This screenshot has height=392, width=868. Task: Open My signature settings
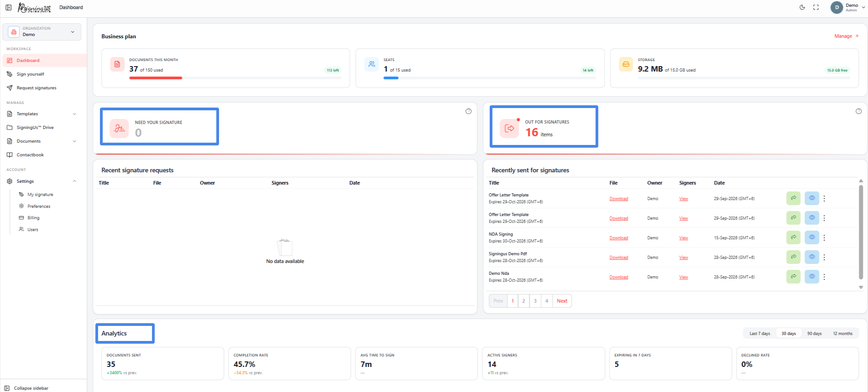(x=40, y=195)
